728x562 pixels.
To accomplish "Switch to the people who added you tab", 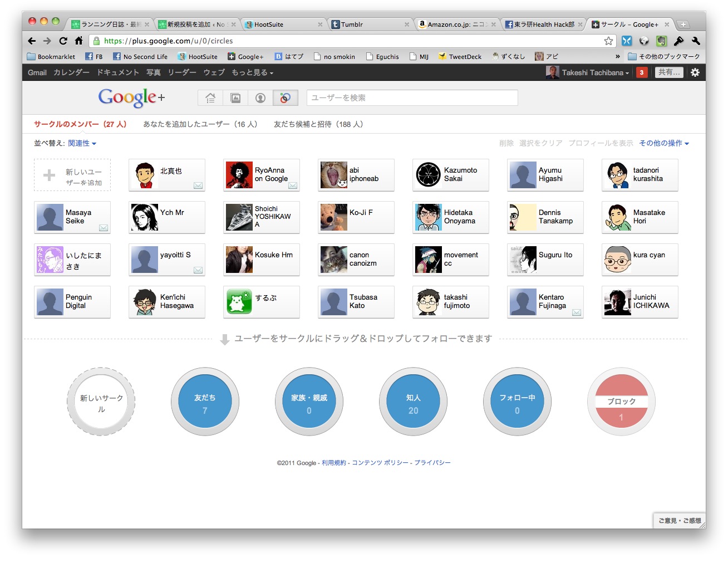I will (x=200, y=124).
